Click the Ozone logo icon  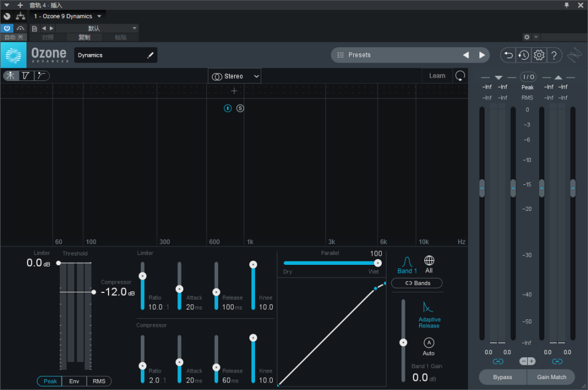click(x=14, y=55)
